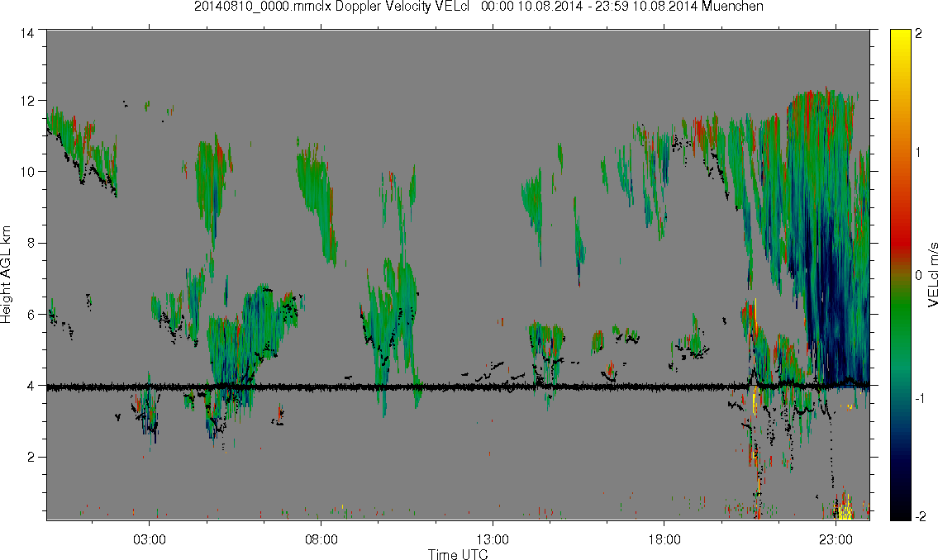Click the large dark blue cloud near 23:00
The width and height of the screenshot is (938, 560).
(835, 299)
